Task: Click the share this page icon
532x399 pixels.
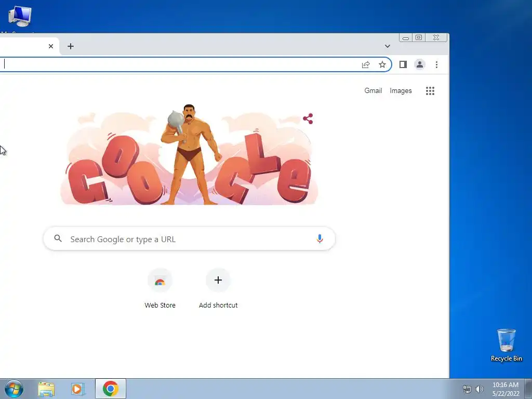Action: (365, 65)
